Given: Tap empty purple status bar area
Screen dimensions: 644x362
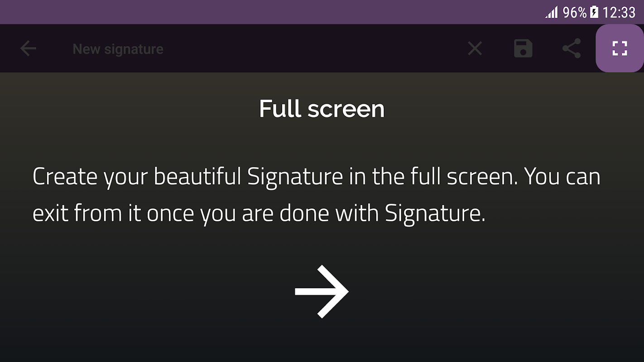Looking at the screenshot, I should click(272, 12).
